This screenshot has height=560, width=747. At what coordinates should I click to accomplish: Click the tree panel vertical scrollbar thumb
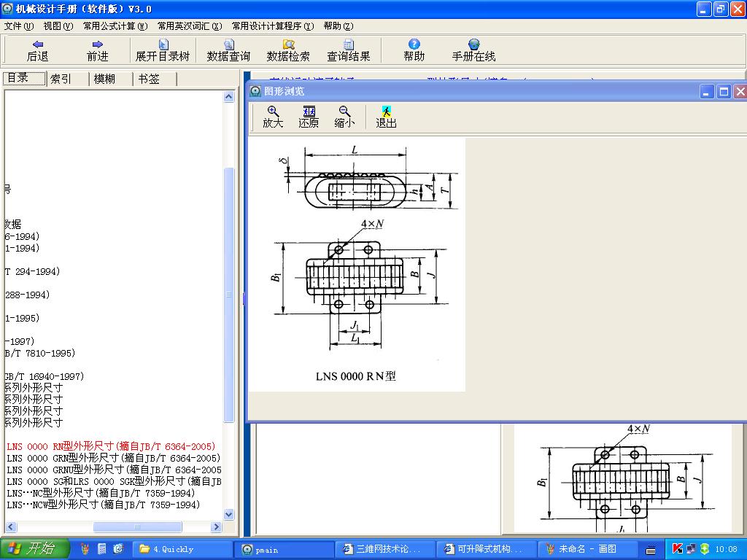pyautogui.click(x=228, y=295)
